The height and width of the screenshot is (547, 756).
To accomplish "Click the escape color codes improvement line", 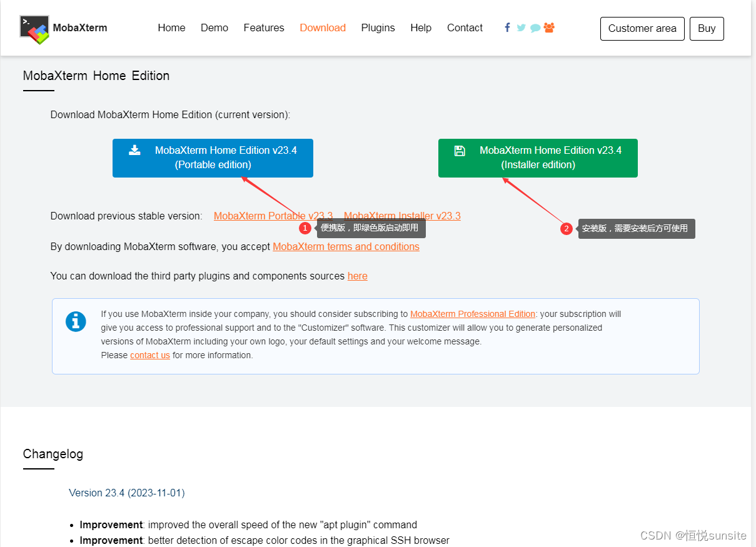I will pyautogui.click(x=265, y=540).
